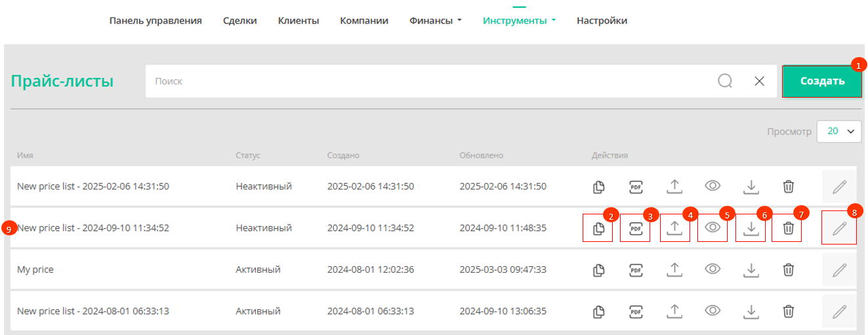Copy the 2025-02-06 price list
868x335 pixels.
598,187
